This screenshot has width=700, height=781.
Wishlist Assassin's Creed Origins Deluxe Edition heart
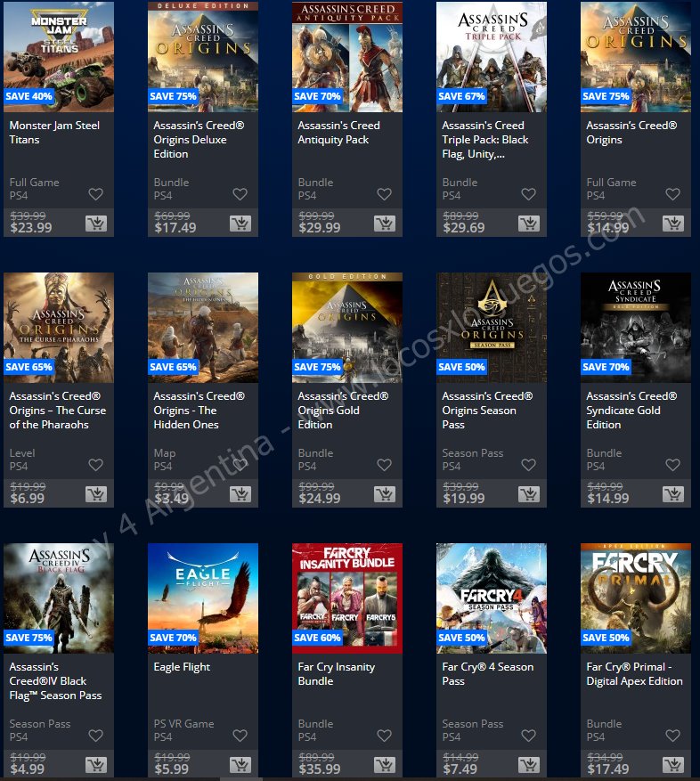240,194
